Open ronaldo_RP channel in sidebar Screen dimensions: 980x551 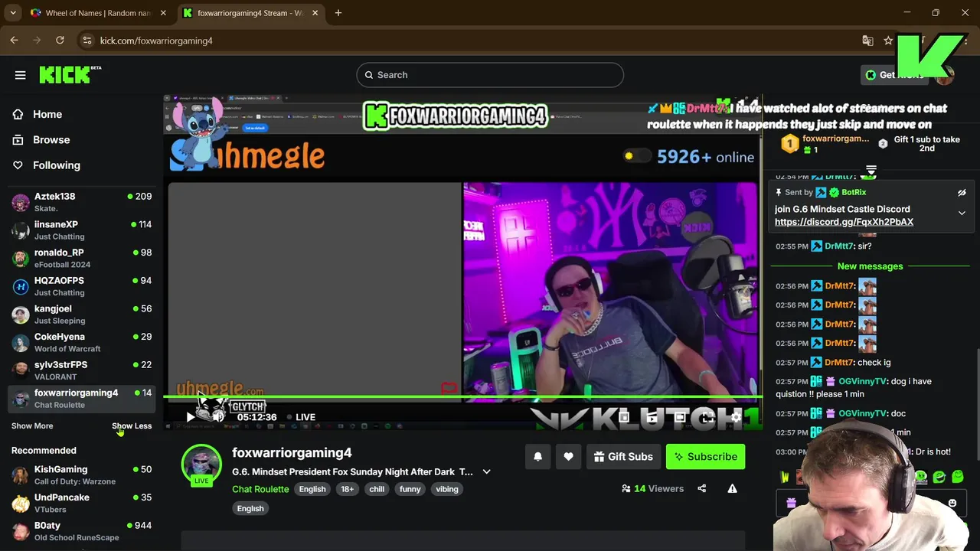pos(82,258)
